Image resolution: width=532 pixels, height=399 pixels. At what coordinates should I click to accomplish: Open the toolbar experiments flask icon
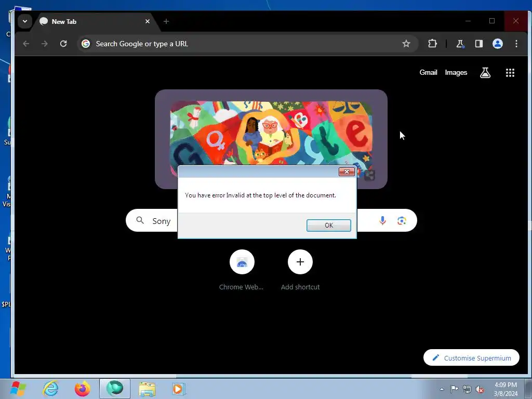460,44
